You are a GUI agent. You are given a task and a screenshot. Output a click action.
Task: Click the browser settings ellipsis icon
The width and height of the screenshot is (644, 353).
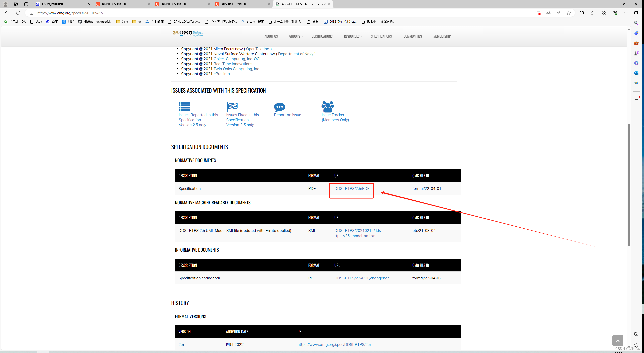(x=626, y=13)
